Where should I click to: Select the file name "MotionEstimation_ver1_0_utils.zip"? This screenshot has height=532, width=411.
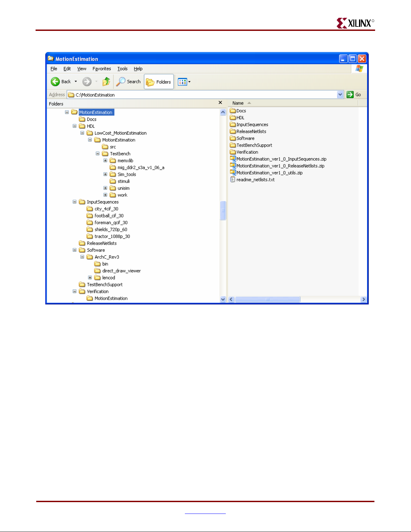click(269, 173)
